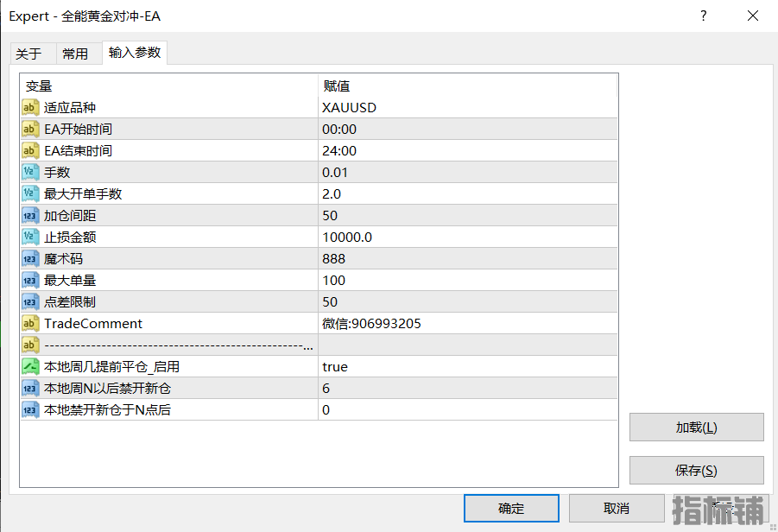Viewport: 778px width, 532px height.
Task: Click the double-type icon beside 手数
Action: [x=30, y=173]
